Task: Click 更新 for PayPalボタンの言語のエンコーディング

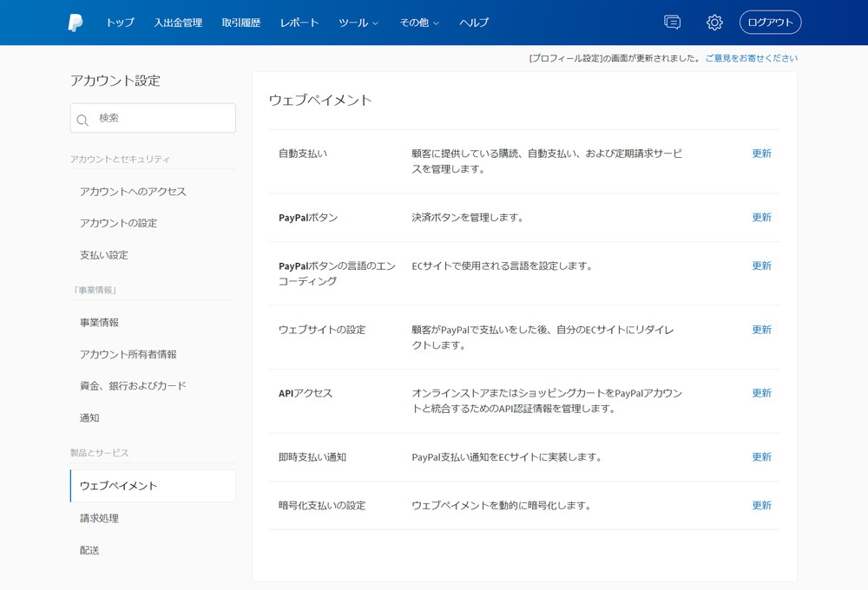Action: click(761, 265)
